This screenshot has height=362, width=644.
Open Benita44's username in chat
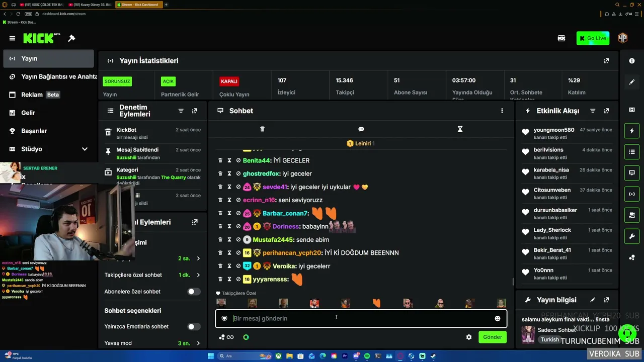pyautogui.click(x=257, y=160)
